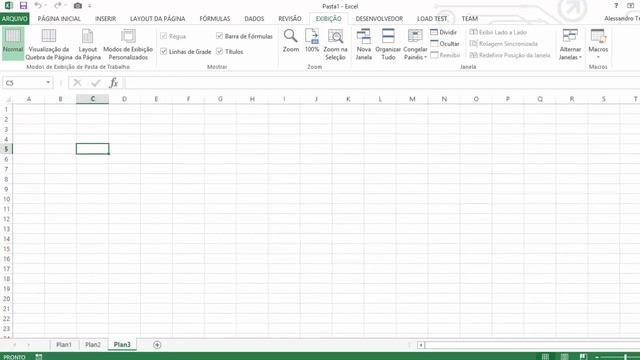Open Visualização da Quebra de Página view
Screen dimensions: 640x360
[49, 44]
